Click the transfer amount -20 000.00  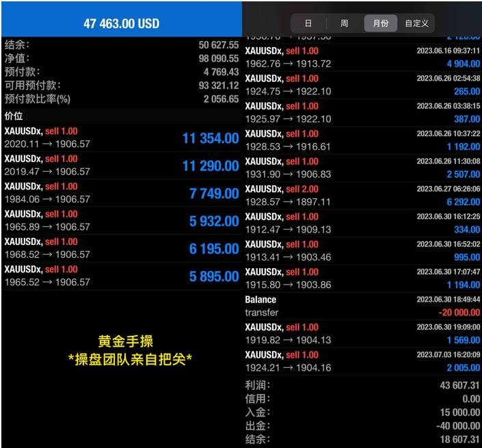pos(459,313)
